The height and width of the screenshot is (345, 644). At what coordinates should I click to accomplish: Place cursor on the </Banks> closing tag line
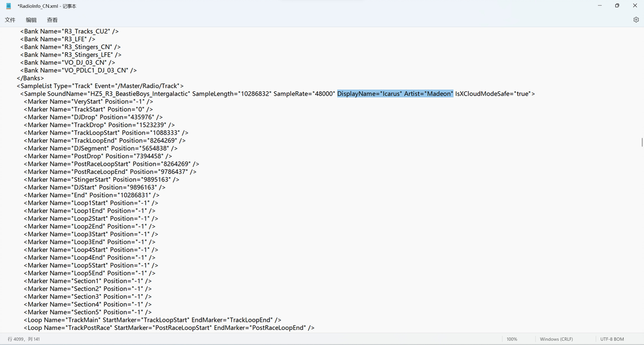30,78
